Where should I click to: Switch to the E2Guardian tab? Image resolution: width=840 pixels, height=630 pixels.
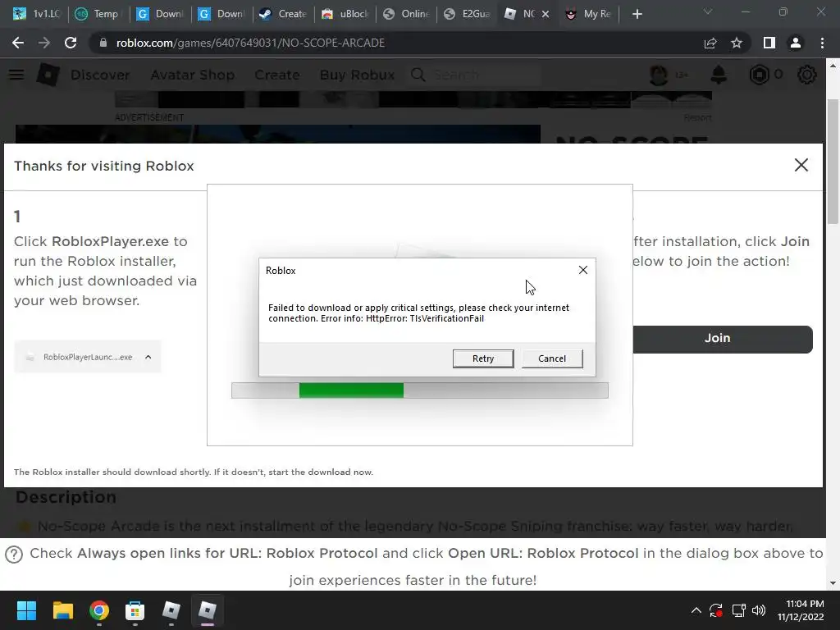pyautogui.click(x=468, y=14)
